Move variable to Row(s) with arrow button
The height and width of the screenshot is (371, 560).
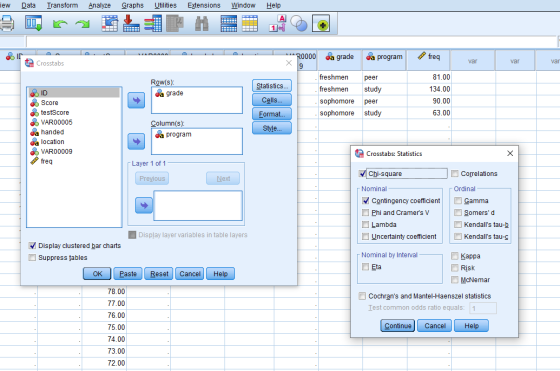click(x=136, y=100)
